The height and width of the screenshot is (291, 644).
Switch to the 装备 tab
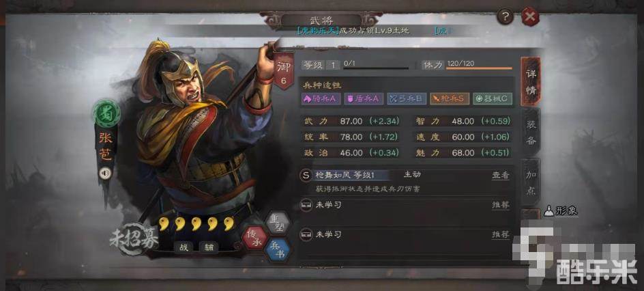pyautogui.click(x=531, y=133)
